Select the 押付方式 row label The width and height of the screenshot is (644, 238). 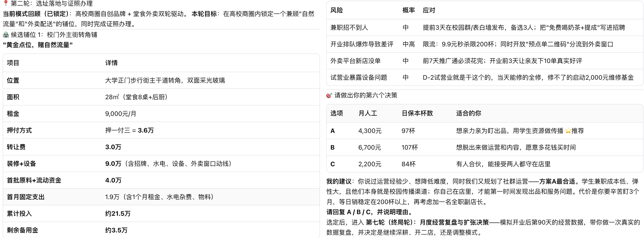pyautogui.click(x=19, y=130)
